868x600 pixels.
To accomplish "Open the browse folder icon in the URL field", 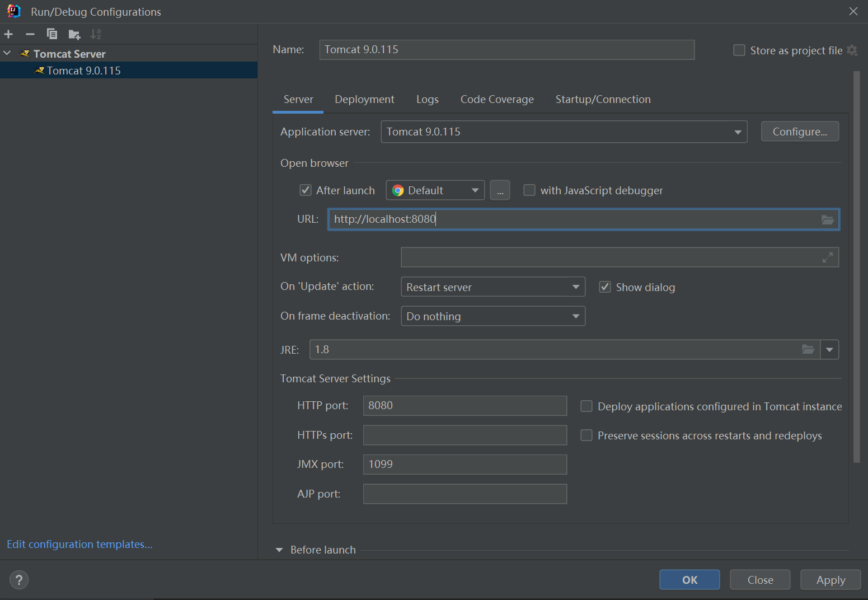I will coord(828,219).
